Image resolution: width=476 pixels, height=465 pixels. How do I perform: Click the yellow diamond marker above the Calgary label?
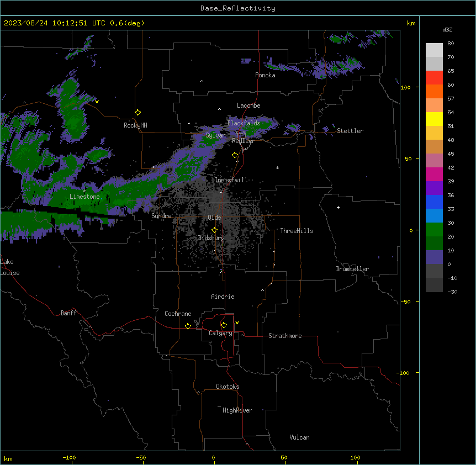(x=224, y=325)
